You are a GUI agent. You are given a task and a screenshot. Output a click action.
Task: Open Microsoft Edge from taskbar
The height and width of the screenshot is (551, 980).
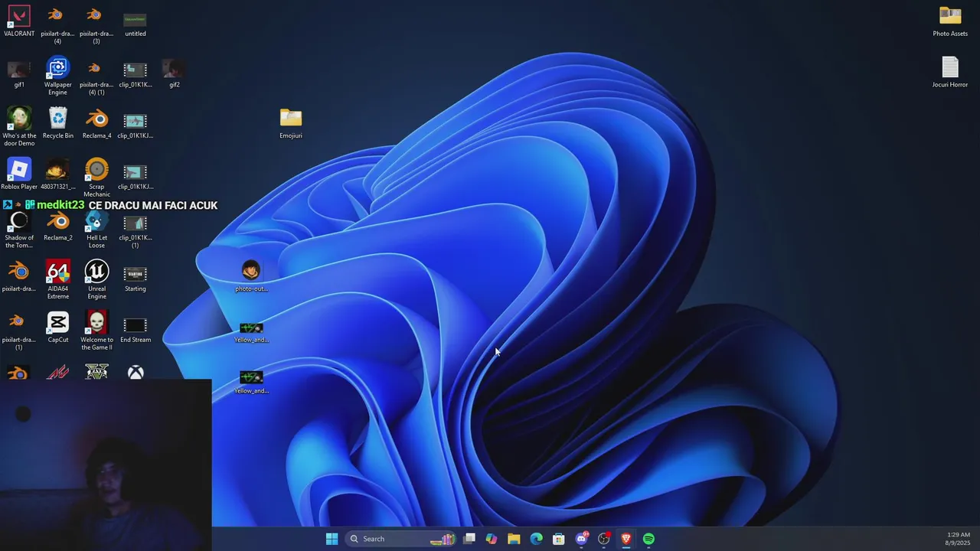pyautogui.click(x=537, y=539)
